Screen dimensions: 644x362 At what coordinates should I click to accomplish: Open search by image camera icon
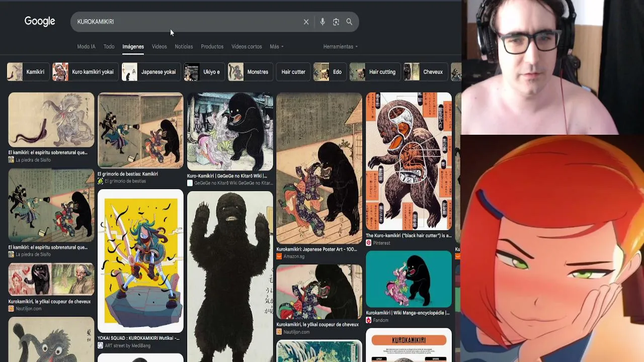click(336, 22)
